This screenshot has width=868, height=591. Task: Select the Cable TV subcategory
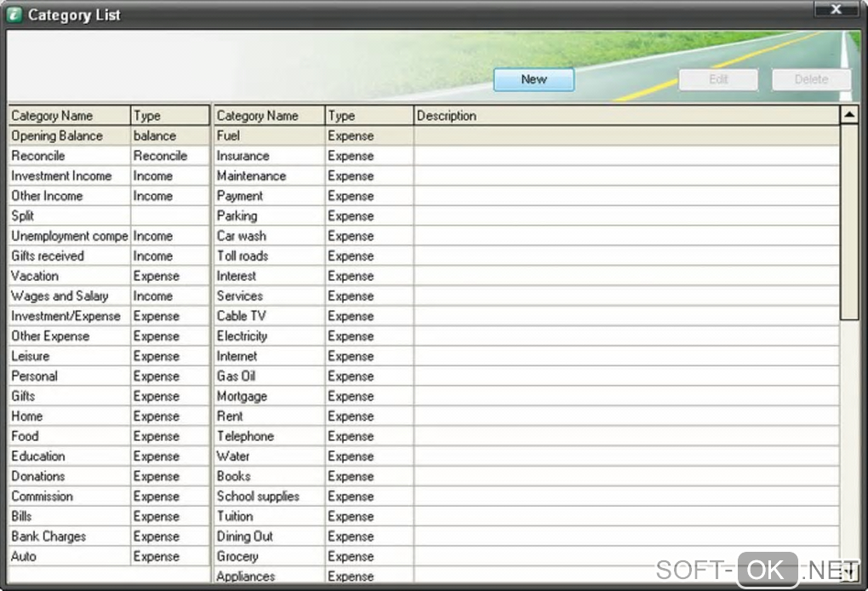527,316
